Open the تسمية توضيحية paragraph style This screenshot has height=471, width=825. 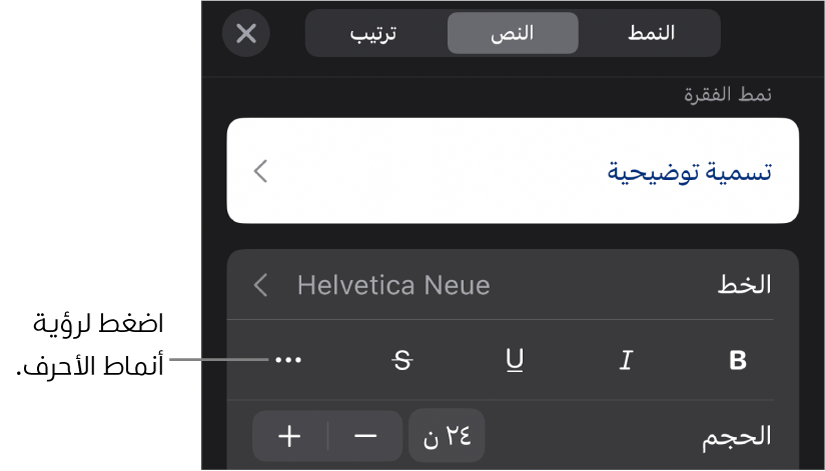[512, 171]
